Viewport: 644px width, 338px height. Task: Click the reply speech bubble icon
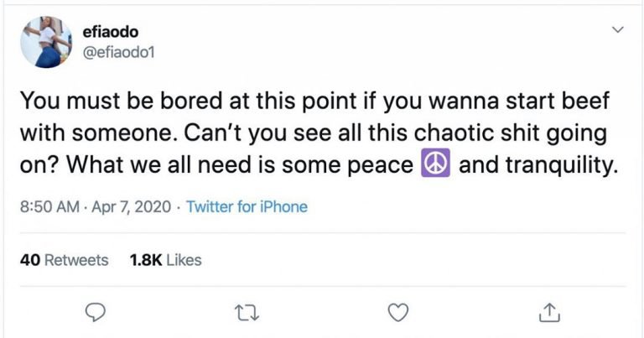(96, 313)
